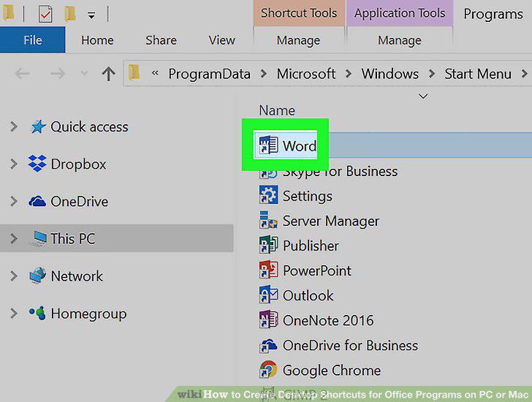Image resolution: width=532 pixels, height=402 pixels.
Task: Open Customize Quick Access Toolbar dropdown
Action: (91, 15)
